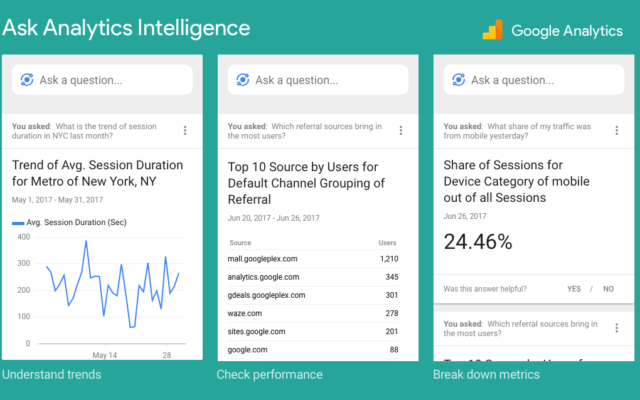The width and height of the screenshot is (640, 400).
Task: Open three-dot menu on the lower third-card question
Action: coord(617,328)
